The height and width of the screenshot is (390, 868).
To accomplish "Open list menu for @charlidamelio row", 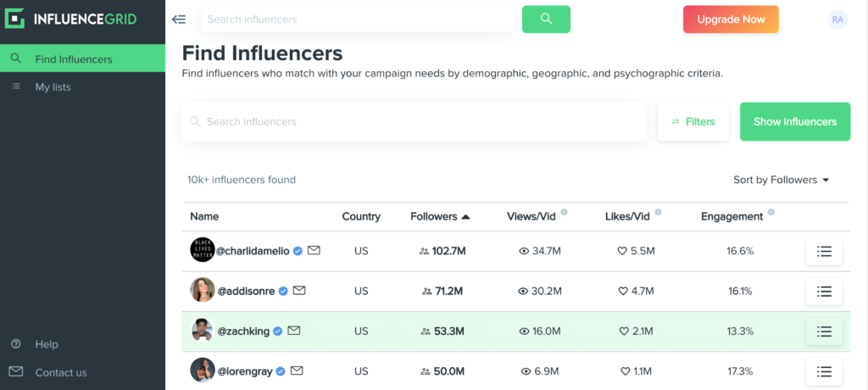I will click(824, 251).
